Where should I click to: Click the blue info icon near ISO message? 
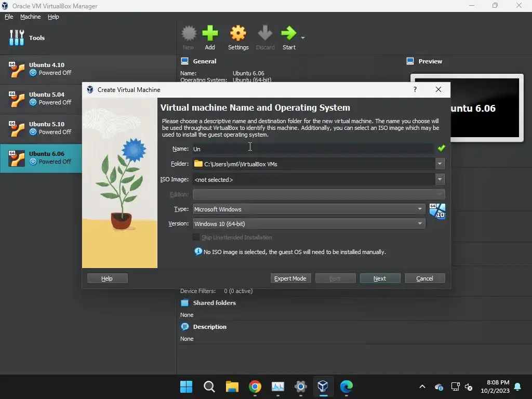[198, 251]
